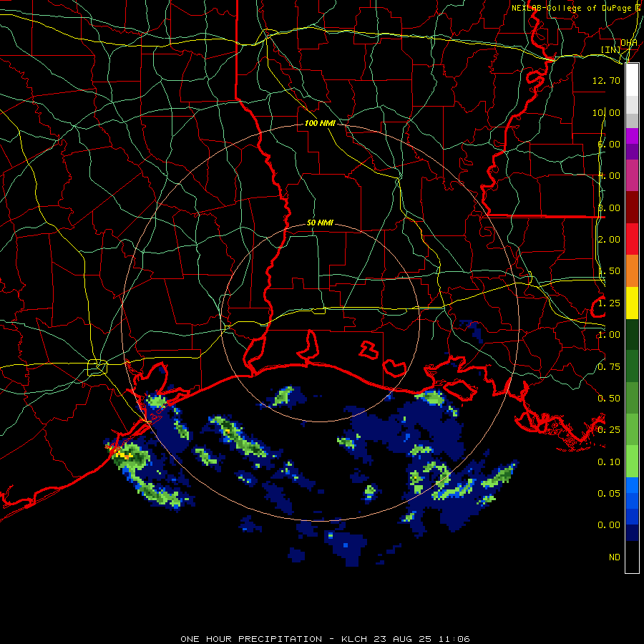Click the 0.10 legend value
This screenshot has width=644, height=644.
[609, 462]
